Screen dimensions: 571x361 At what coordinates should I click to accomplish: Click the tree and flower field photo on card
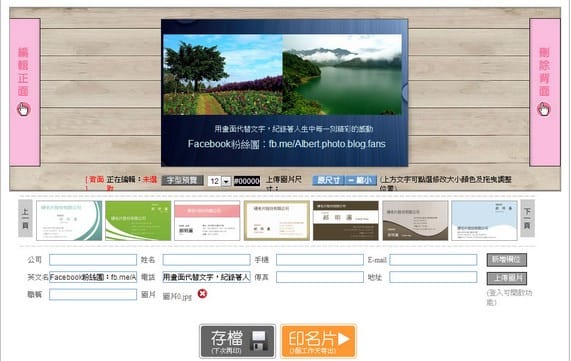(x=223, y=75)
